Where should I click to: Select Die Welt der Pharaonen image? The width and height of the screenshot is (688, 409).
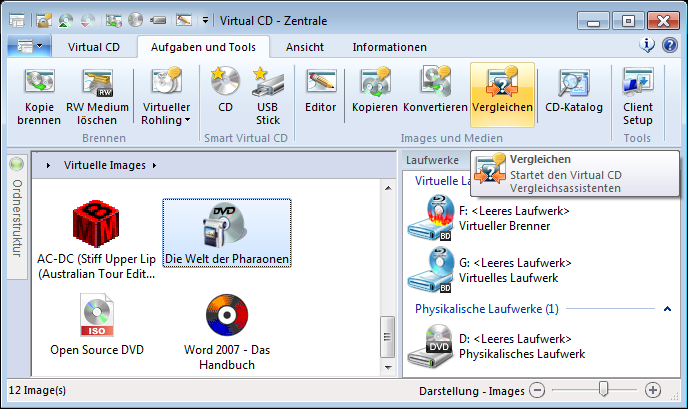(227, 233)
